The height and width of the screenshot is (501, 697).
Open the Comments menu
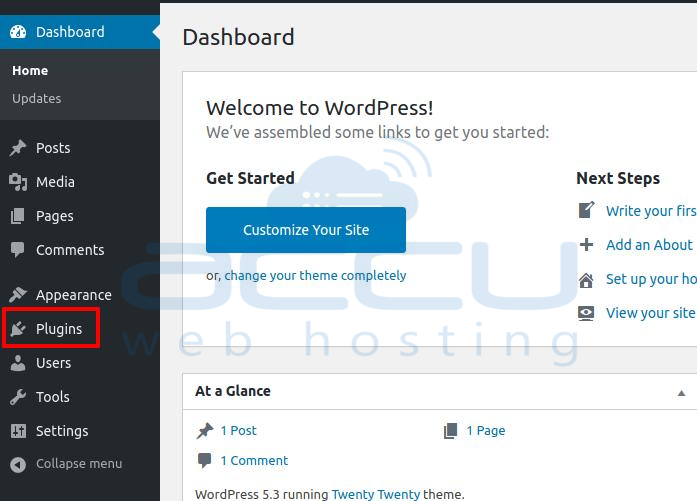tap(70, 250)
